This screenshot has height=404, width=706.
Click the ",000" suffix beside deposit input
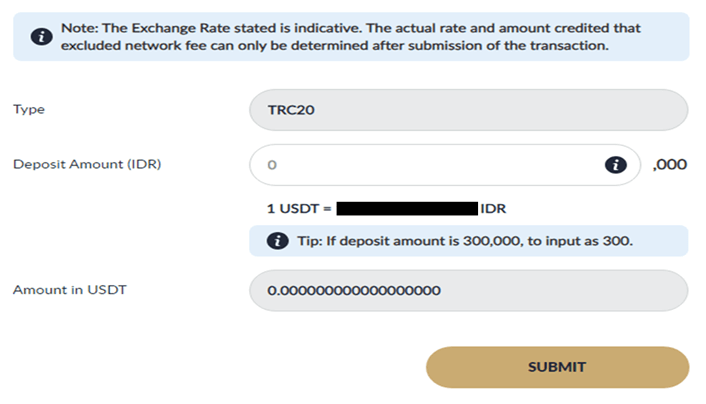click(669, 165)
